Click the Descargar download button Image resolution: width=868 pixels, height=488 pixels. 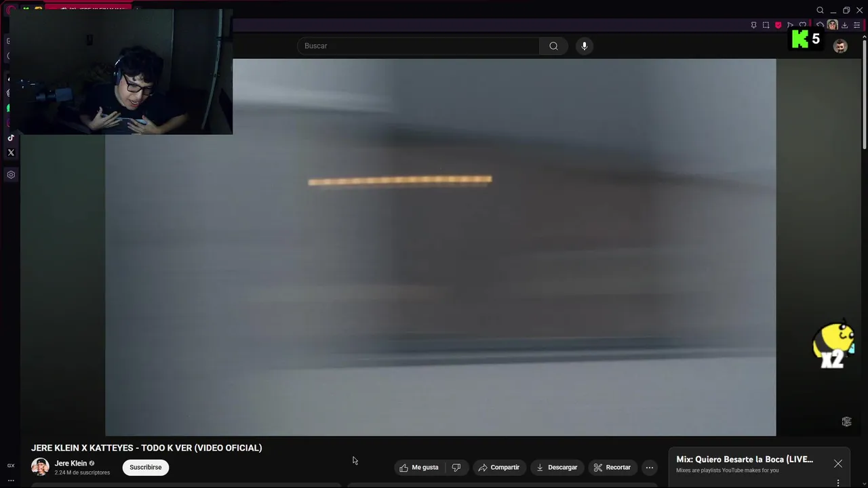557,468
